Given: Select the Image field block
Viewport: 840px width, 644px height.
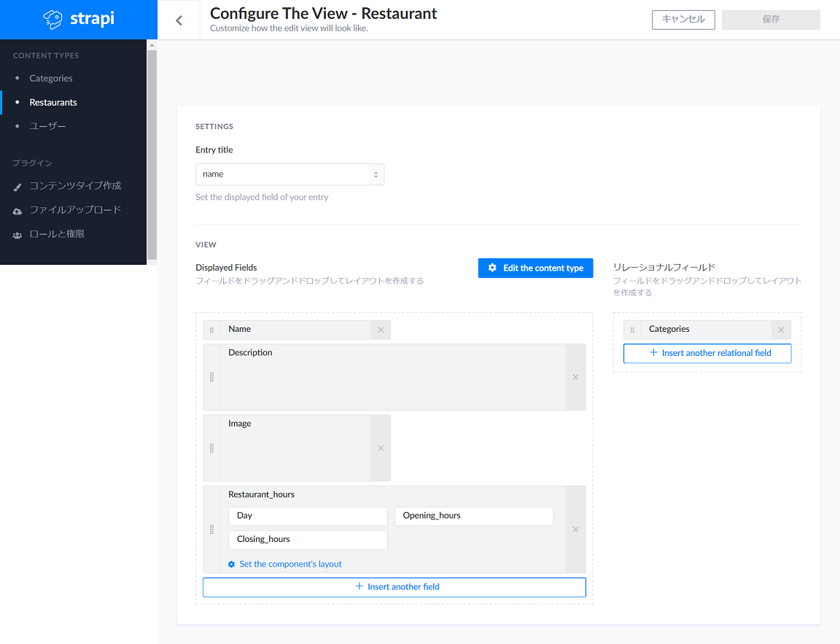Looking at the screenshot, I should [297, 448].
